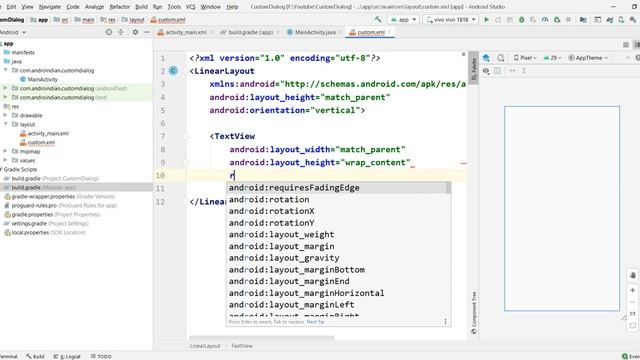
Task: Click Sync Project with Gradle icon
Action: (x=609, y=20)
